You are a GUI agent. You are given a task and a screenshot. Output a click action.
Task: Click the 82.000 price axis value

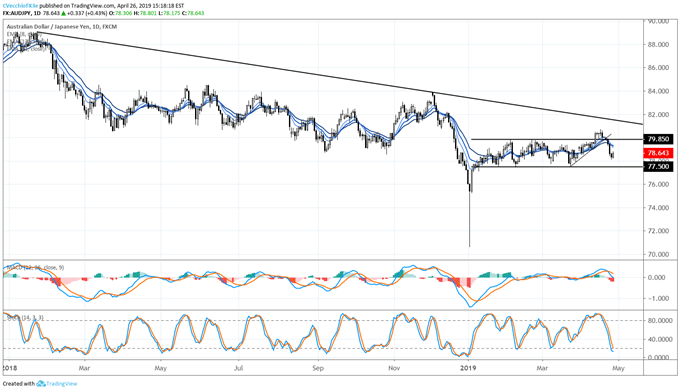tap(658, 114)
